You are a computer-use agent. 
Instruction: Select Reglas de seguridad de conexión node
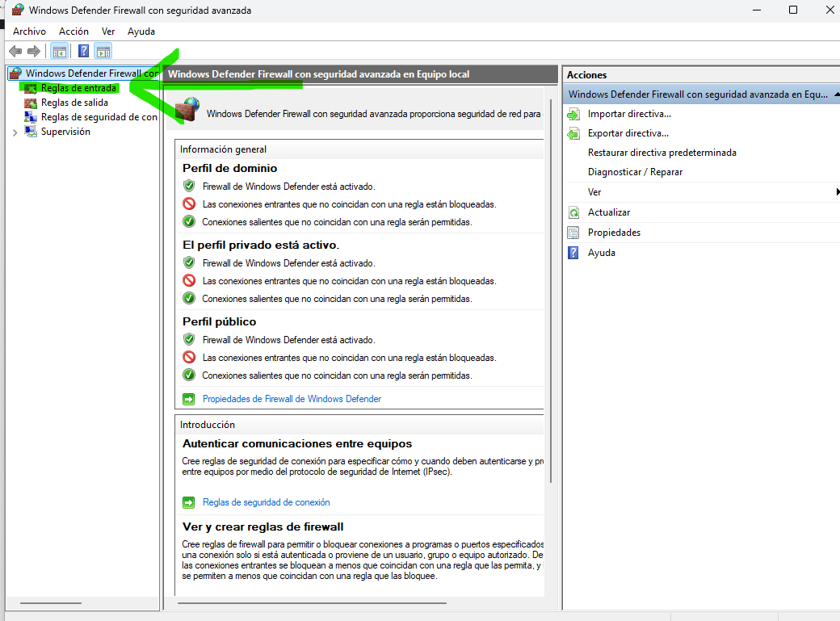click(x=99, y=117)
